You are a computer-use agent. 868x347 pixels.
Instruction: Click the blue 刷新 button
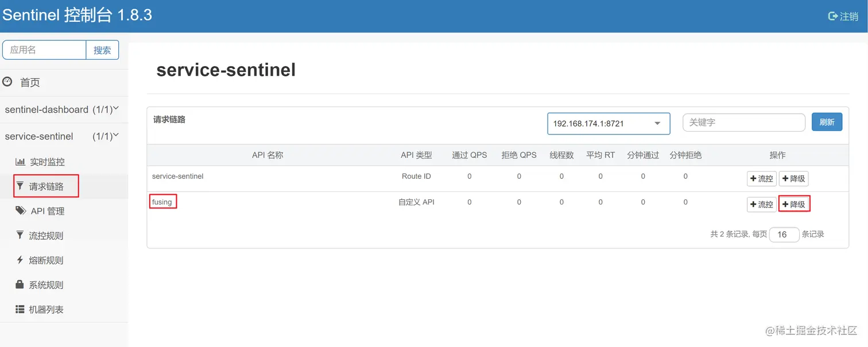coord(827,122)
